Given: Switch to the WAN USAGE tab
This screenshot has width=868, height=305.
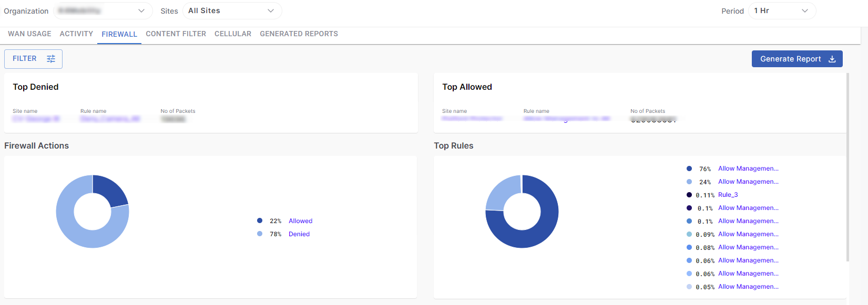Looking at the screenshot, I should (x=29, y=34).
